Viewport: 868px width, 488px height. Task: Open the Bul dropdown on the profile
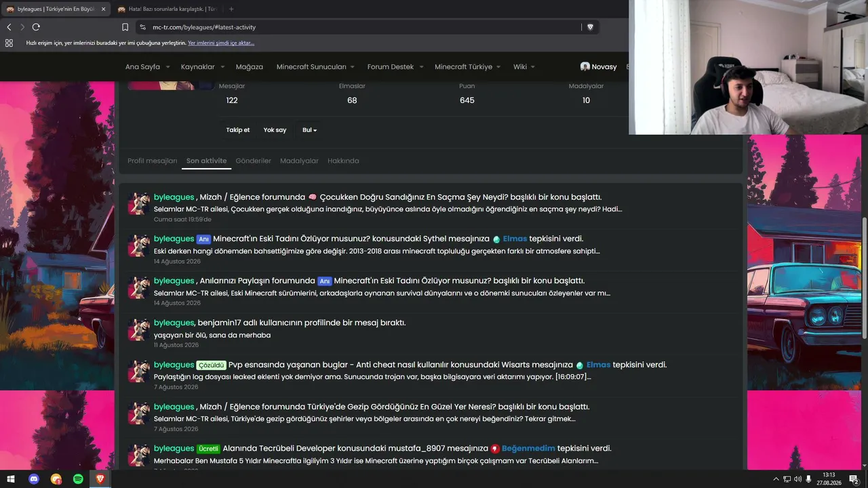[309, 130]
